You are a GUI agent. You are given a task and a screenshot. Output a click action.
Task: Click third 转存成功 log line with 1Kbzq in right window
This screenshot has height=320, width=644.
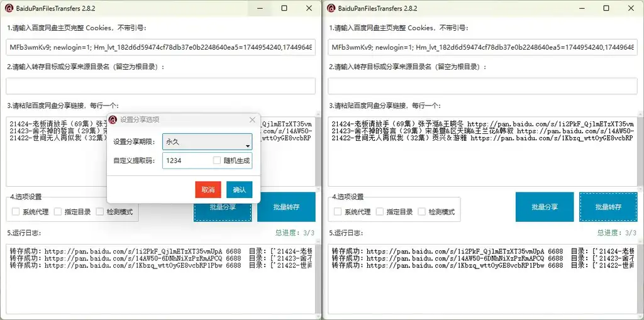click(482, 265)
